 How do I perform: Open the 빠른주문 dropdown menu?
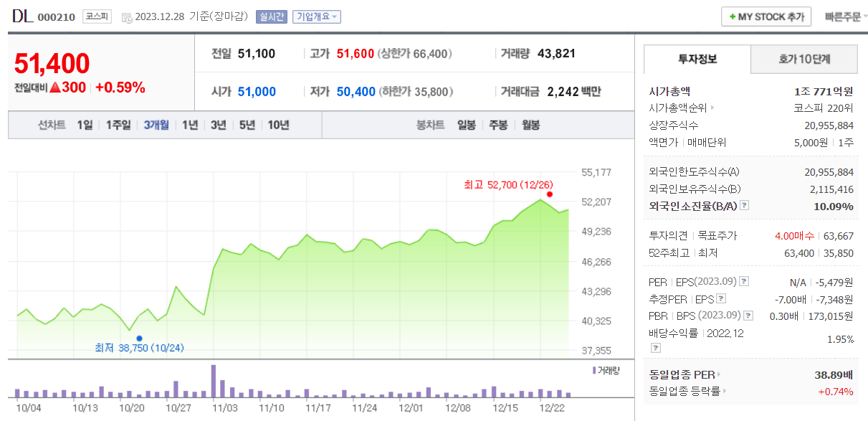click(846, 16)
